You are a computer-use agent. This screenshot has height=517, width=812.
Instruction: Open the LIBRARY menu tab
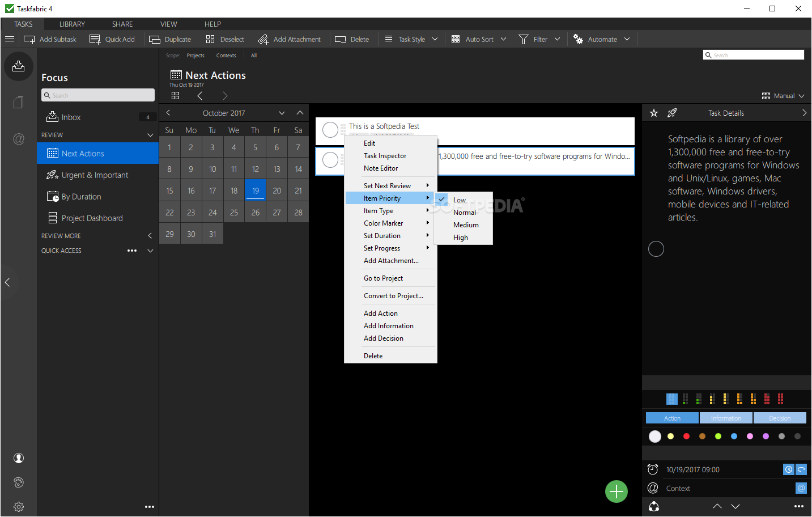tap(72, 24)
